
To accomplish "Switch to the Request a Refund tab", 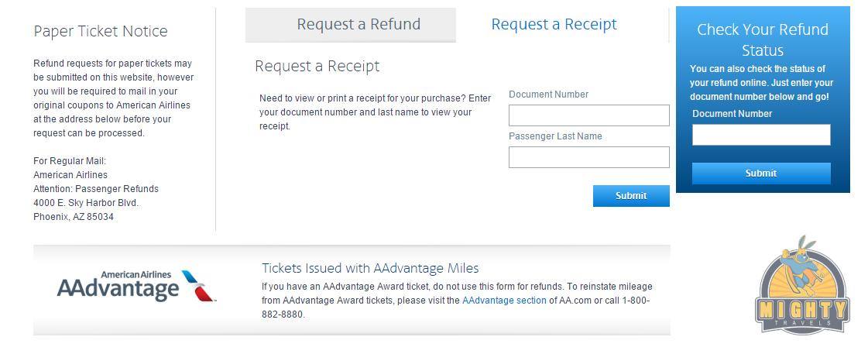I will click(359, 25).
